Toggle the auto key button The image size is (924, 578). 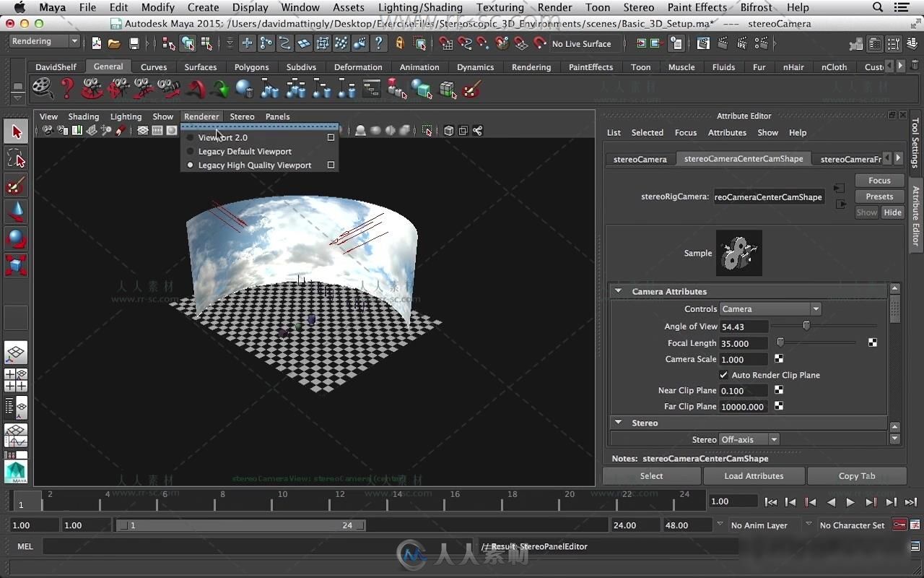pyautogui.click(x=899, y=525)
